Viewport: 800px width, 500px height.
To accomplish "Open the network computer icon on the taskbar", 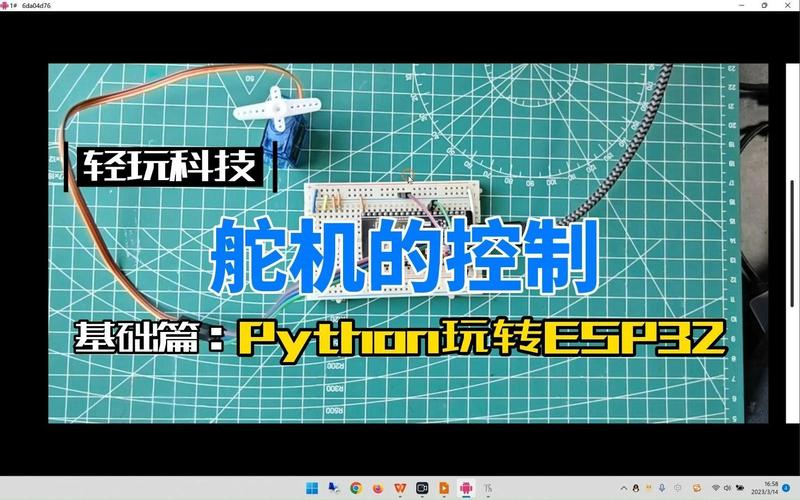I will pos(334,488).
